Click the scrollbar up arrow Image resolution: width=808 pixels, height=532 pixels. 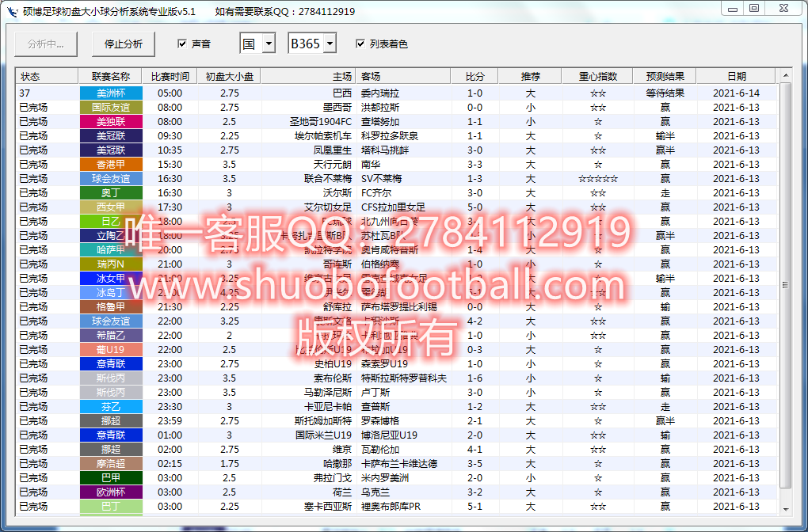786,77
